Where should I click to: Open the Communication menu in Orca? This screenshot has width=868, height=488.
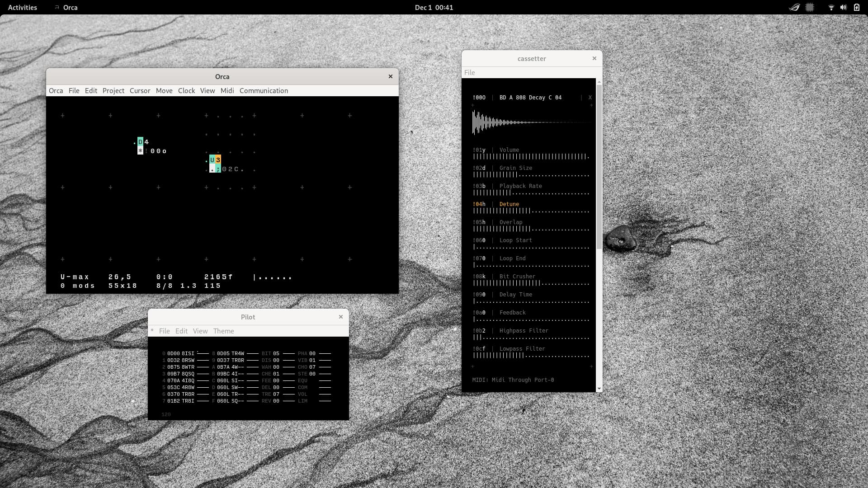coord(264,90)
